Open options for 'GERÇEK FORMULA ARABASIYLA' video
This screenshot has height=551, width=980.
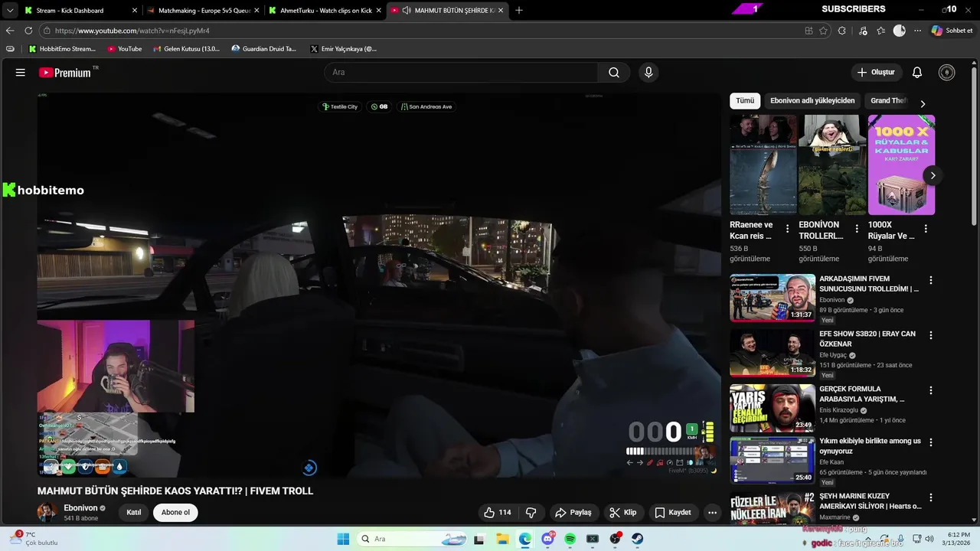click(931, 391)
